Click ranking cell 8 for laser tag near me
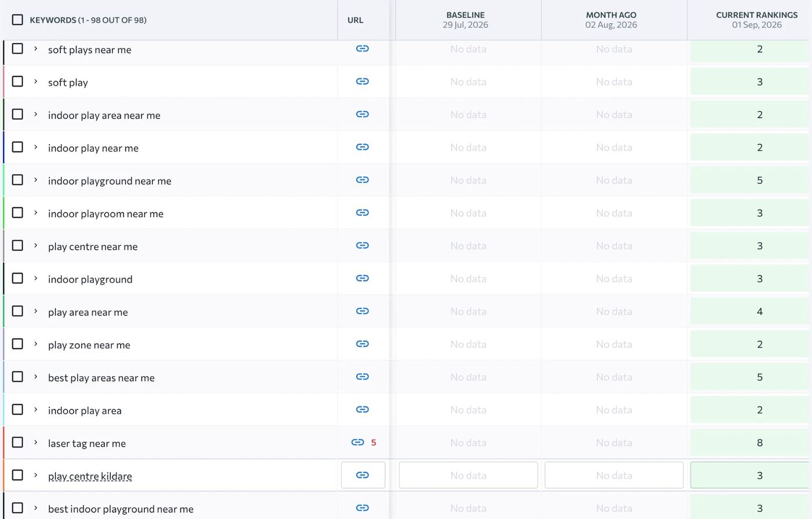812x519 pixels. pos(751,442)
